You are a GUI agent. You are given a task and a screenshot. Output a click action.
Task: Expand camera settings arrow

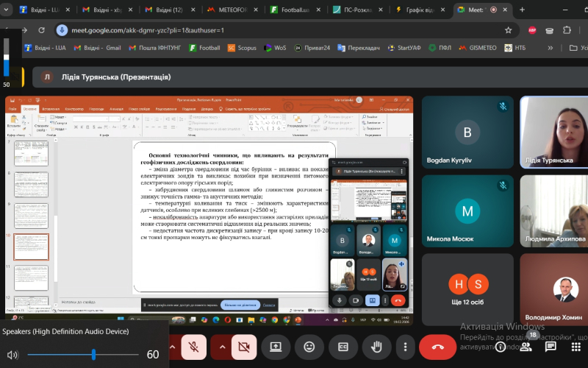point(222,346)
